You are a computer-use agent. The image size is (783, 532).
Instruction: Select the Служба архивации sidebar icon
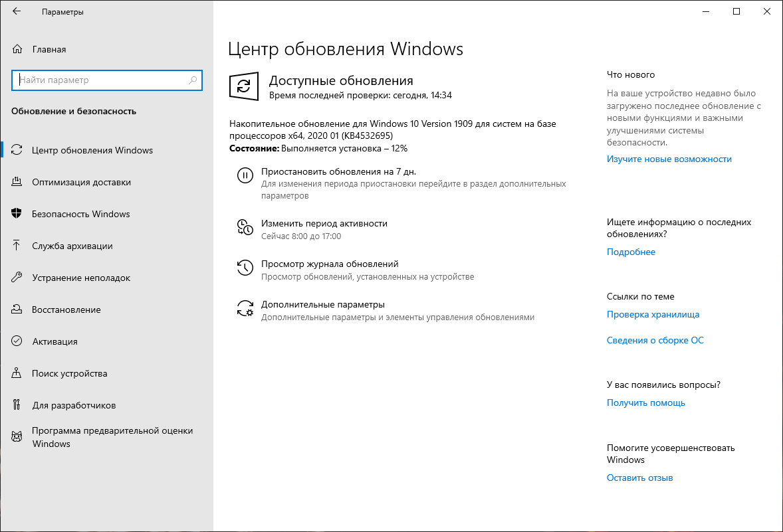(x=16, y=246)
